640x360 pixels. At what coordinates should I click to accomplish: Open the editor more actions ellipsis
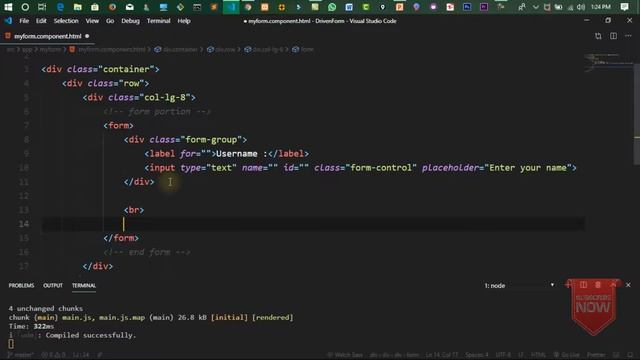(628, 36)
